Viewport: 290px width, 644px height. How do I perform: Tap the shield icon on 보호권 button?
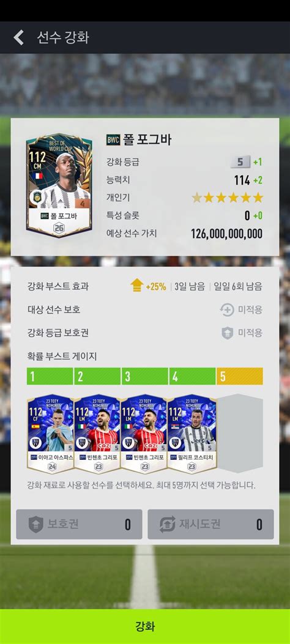click(x=35, y=525)
